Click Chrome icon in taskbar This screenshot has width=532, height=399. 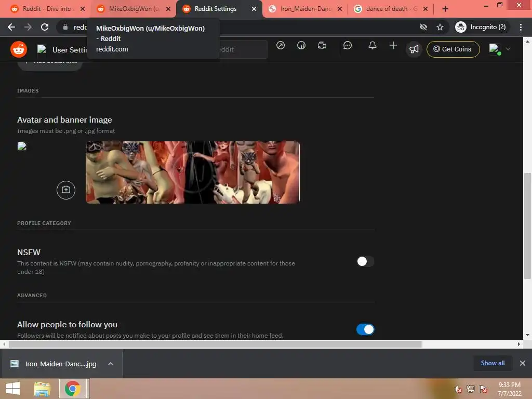click(73, 389)
